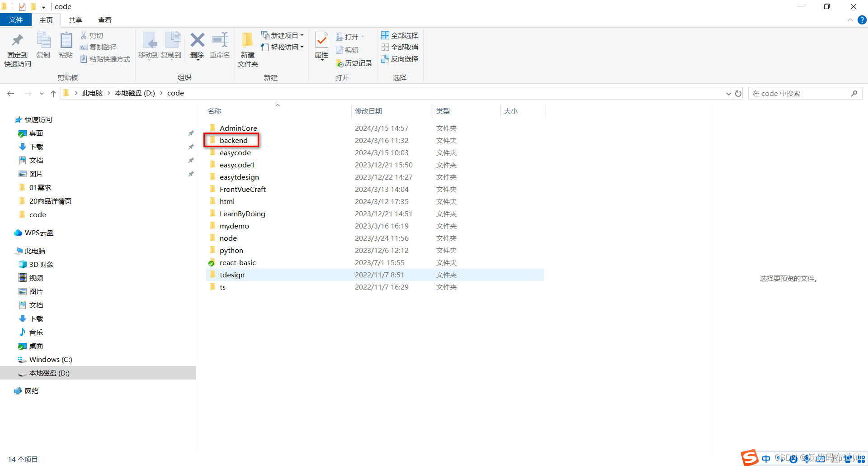868x466 pixels.
Task: Open 3D 对象 in the sidebar
Action: coord(41,264)
